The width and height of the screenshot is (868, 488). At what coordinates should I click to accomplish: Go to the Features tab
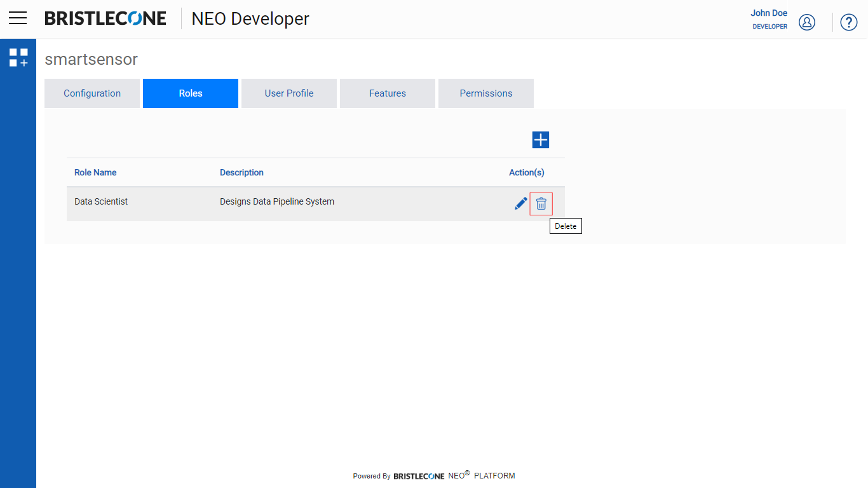[x=388, y=93]
